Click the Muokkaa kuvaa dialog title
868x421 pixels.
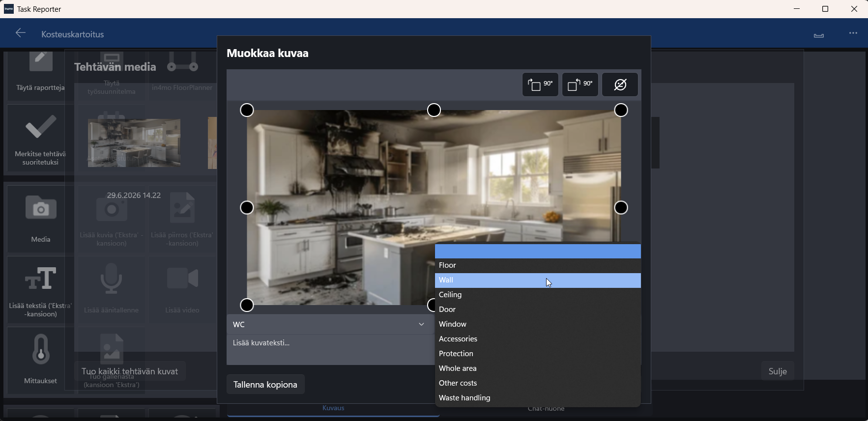268,53
